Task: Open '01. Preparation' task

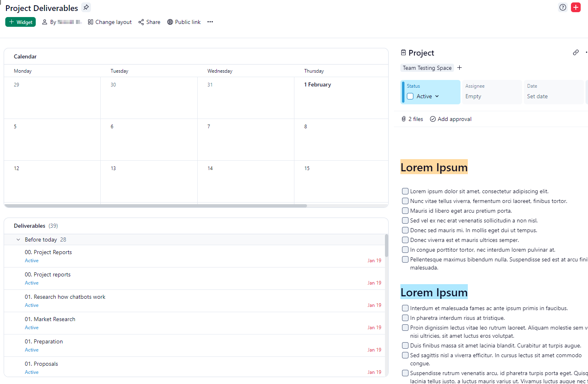Action: coord(195,345)
